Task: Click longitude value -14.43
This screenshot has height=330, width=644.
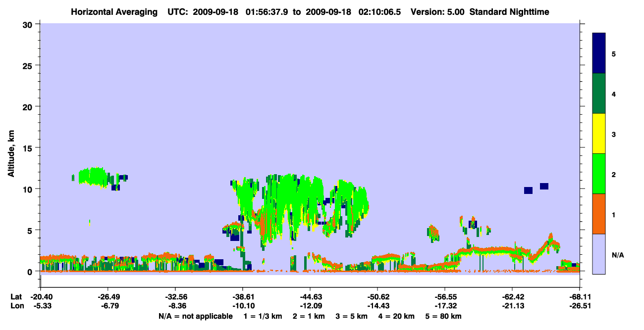Action: click(x=377, y=306)
